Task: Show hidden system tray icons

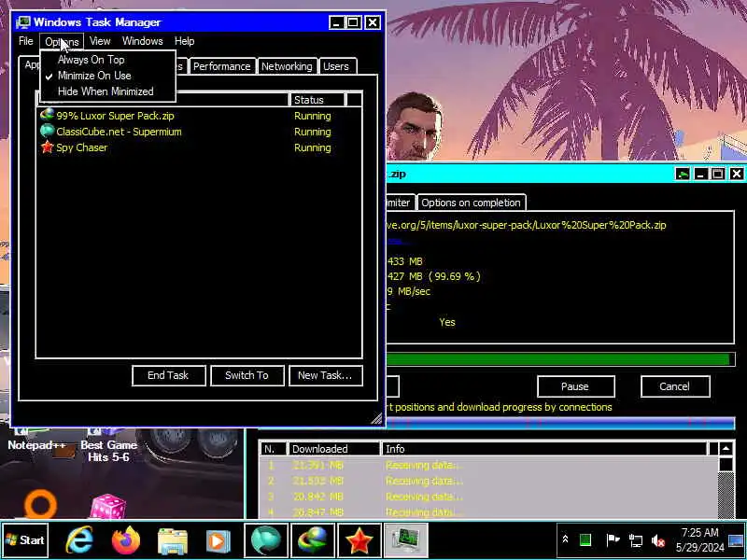Action: [565, 539]
